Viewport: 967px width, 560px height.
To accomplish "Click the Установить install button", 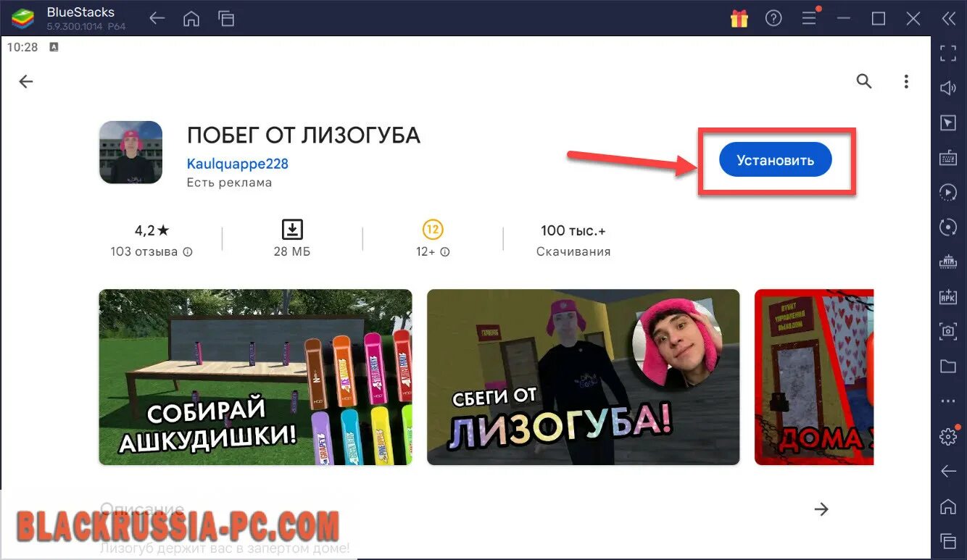I will [775, 160].
